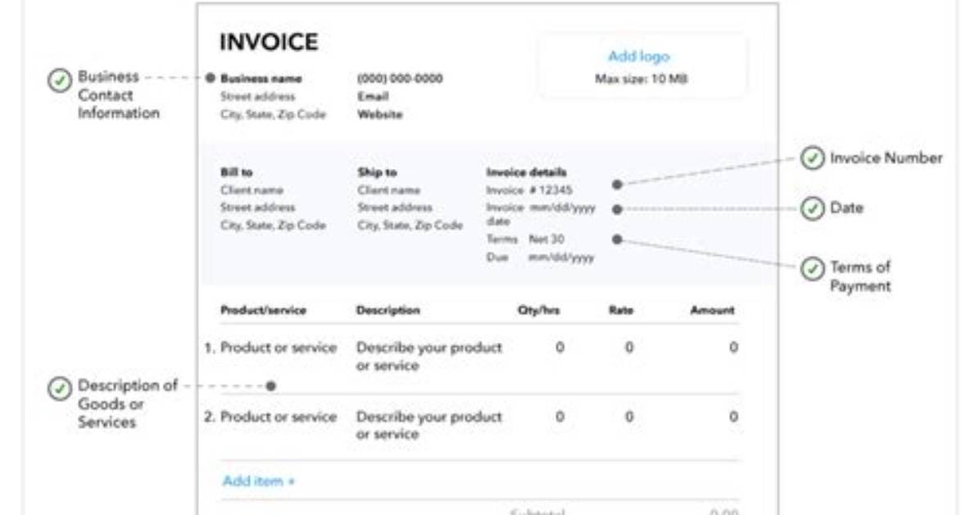Click the Business Contact Information label
Viewport: 980px width, 515px height.
pos(118,95)
